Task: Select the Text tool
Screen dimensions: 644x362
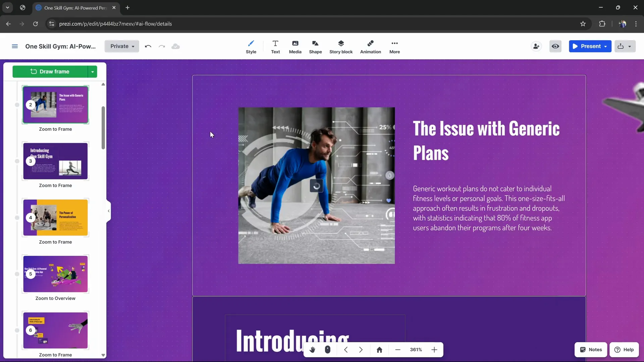Action: click(x=275, y=46)
